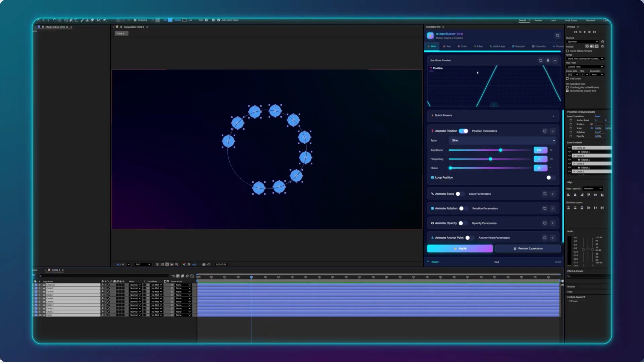
Task: Click the Apply button
Action: tap(460, 249)
